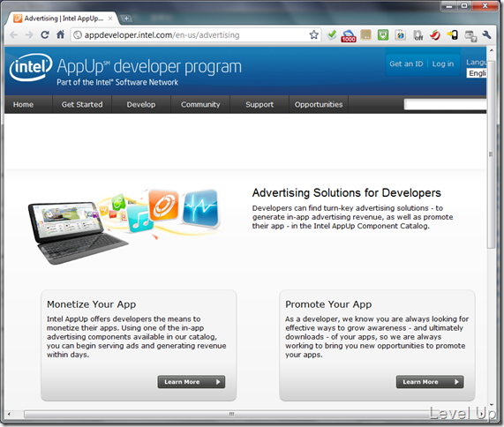
Task: Open the Support menu
Action: (x=260, y=104)
